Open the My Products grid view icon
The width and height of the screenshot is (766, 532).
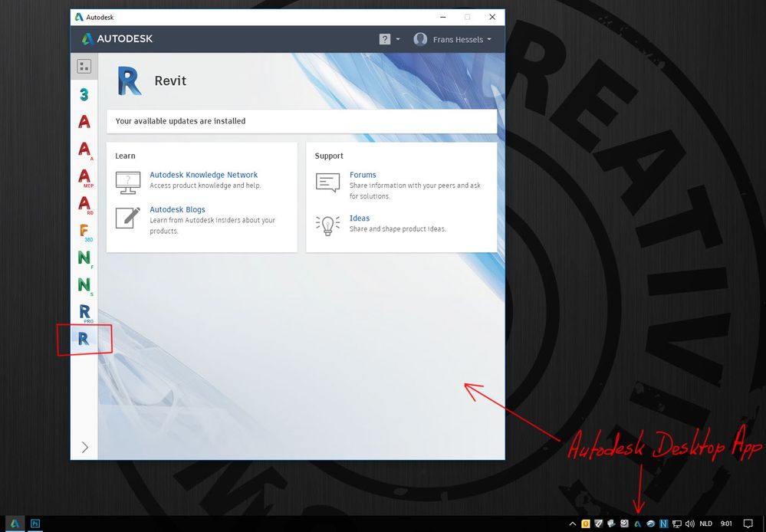84,66
